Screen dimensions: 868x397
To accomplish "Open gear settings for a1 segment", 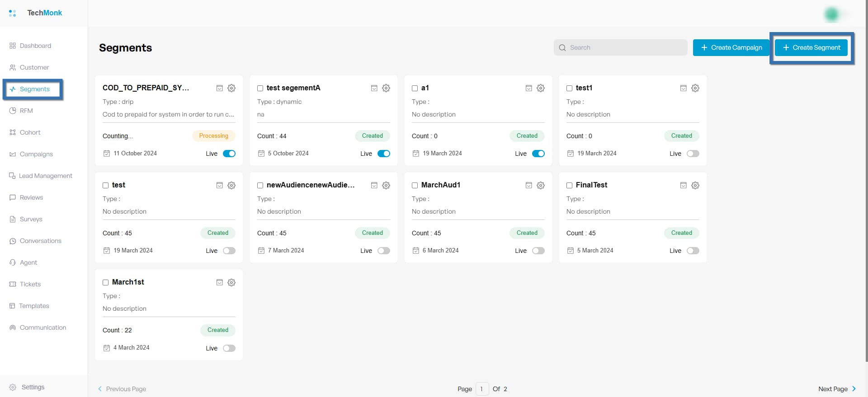I will (541, 88).
